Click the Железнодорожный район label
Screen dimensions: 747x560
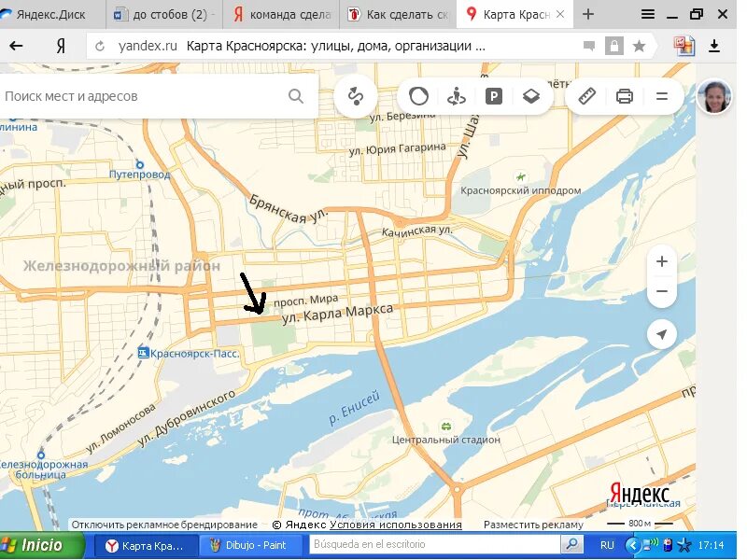tap(122, 266)
